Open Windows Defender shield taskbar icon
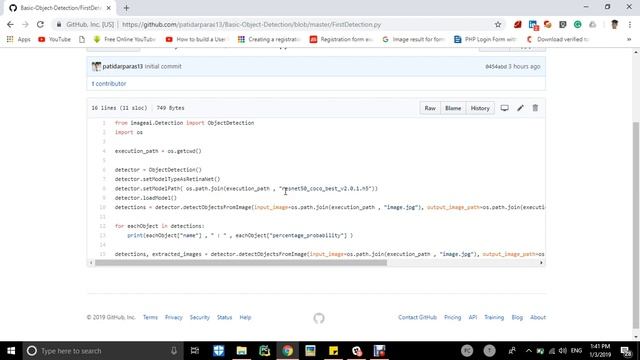 [x=219, y=351]
